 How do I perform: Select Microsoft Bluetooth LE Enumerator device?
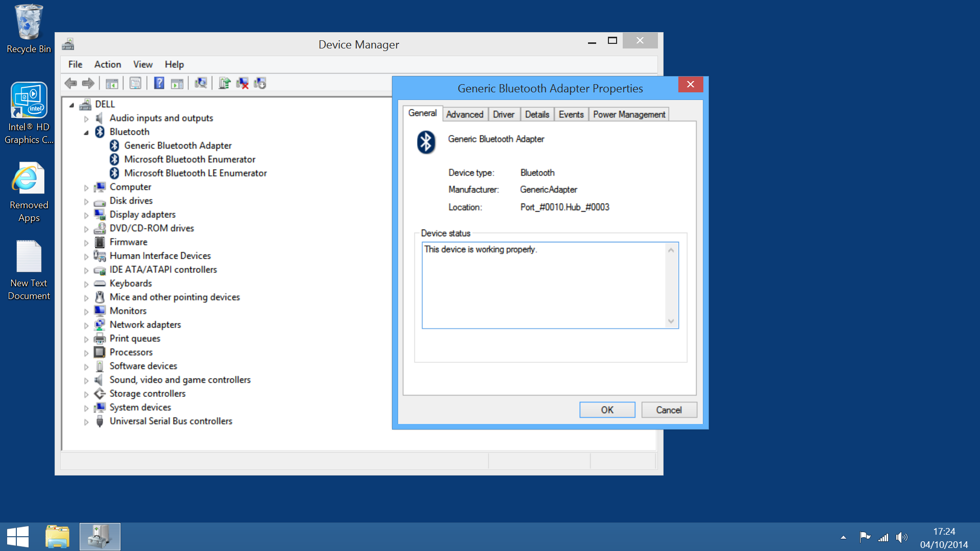pyautogui.click(x=195, y=173)
